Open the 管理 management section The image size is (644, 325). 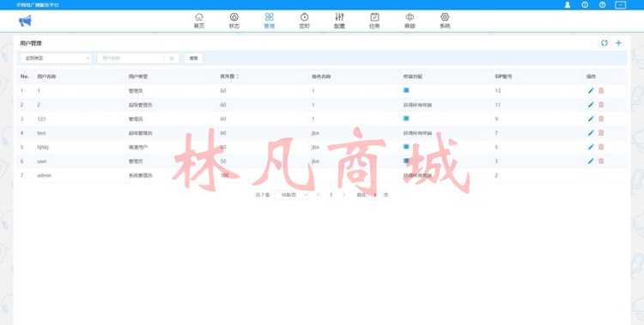pos(269,21)
